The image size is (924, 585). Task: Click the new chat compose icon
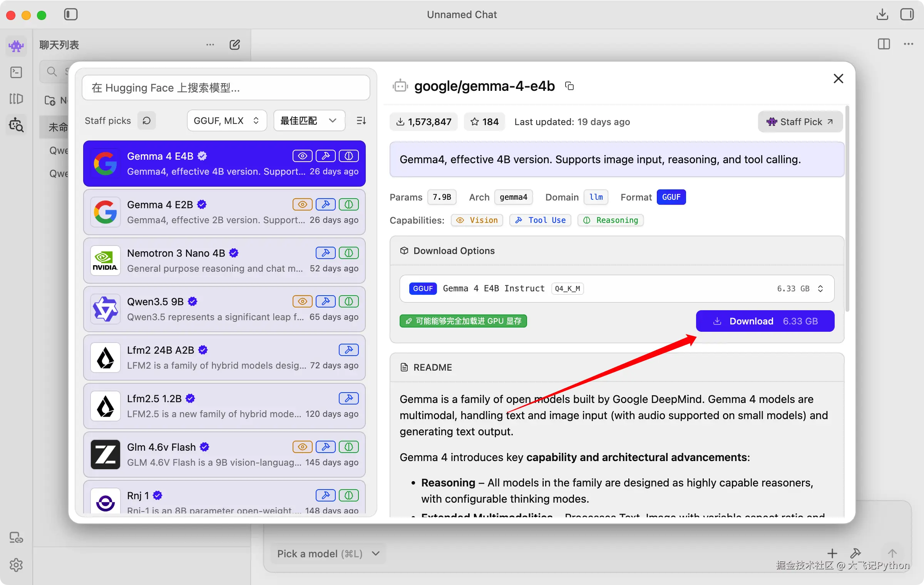coord(234,45)
